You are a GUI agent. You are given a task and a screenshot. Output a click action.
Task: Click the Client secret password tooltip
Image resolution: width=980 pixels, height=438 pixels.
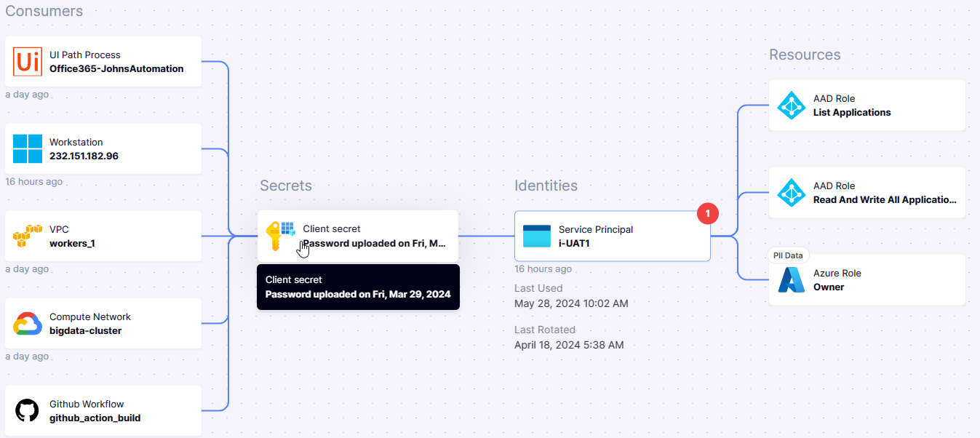[x=358, y=287]
